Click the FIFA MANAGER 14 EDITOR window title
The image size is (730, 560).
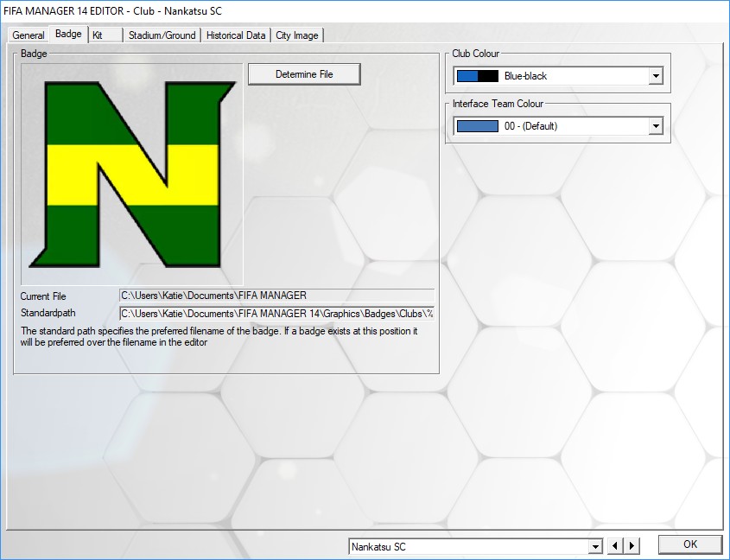tap(112, 11)
